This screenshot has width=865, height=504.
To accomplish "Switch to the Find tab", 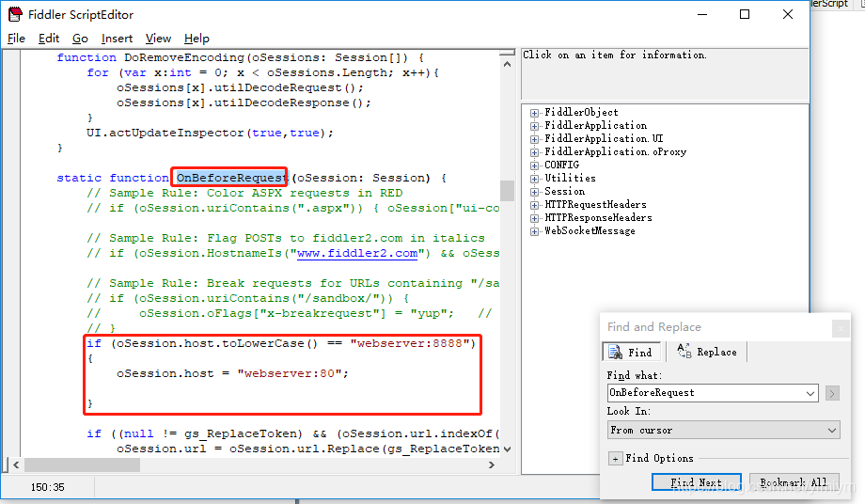I will click(631, 352).
